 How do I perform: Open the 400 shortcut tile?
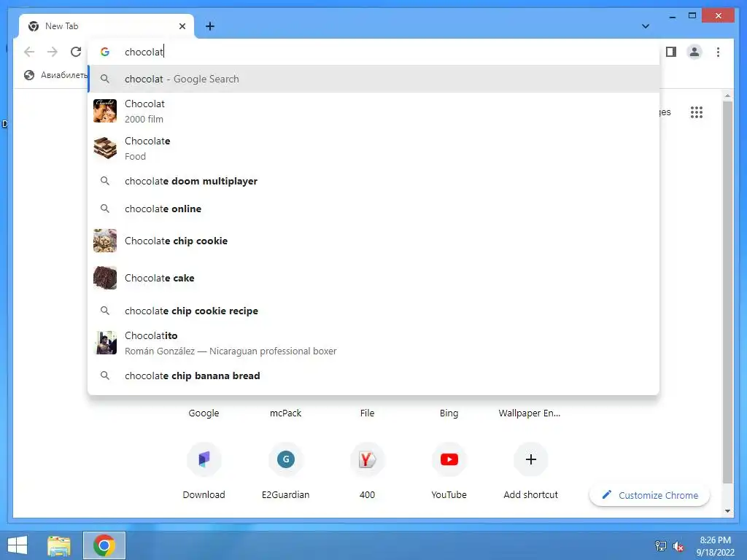coord(368,470)
